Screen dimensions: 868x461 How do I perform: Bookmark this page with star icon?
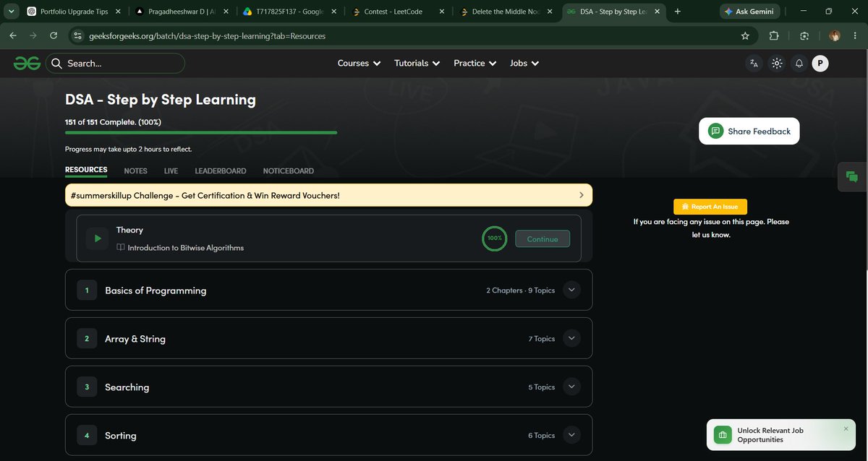pos(745,35)
